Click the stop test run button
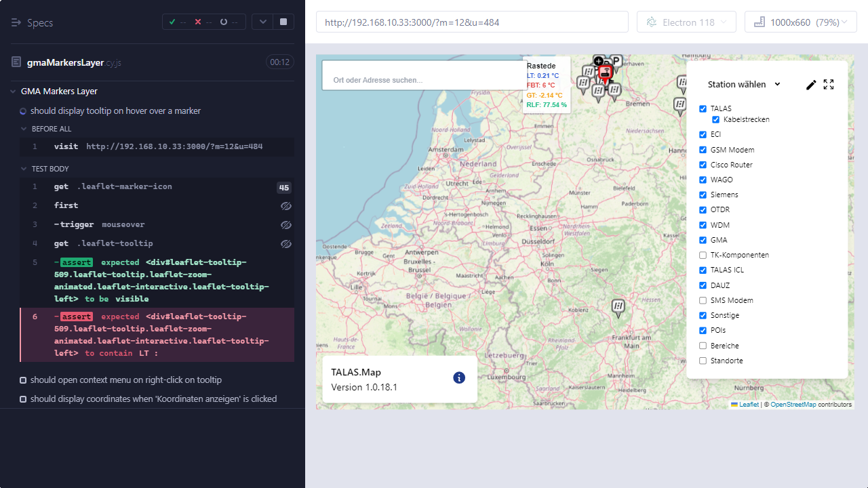 pyautogui.click(x=283, y=22)
